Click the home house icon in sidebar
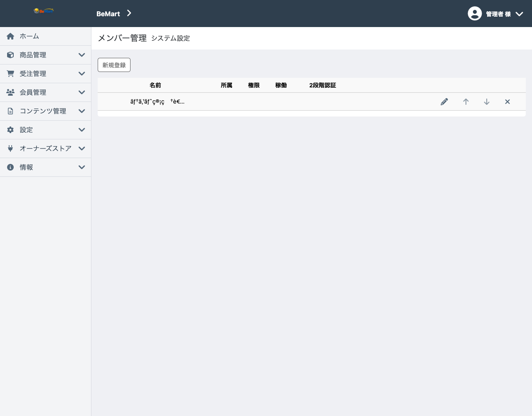Screen dimensions: 532x416 coord(10,36)
